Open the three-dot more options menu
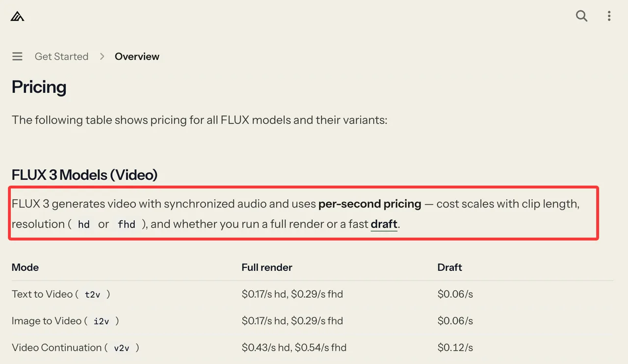 (x=609, y=16)
